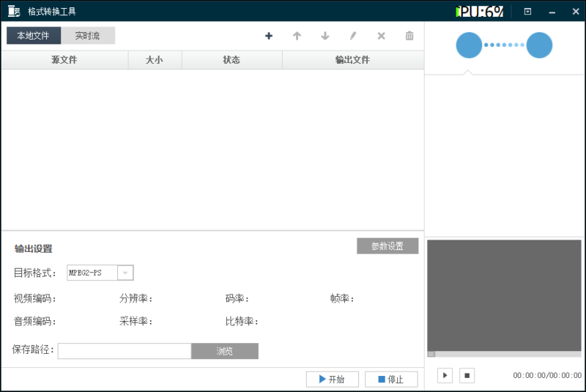Click the trash bin clear list icon
Viewport: 586px width, 392px height.
point(409,36)
